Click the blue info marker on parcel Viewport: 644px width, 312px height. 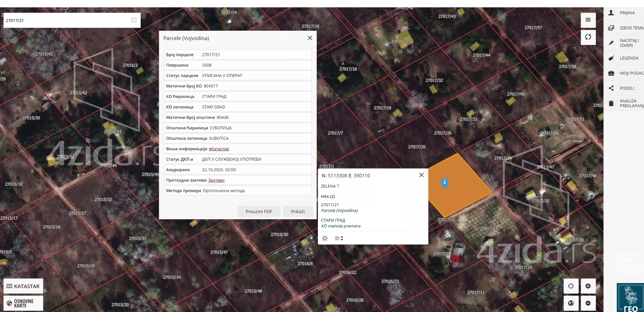click(444, 183)
